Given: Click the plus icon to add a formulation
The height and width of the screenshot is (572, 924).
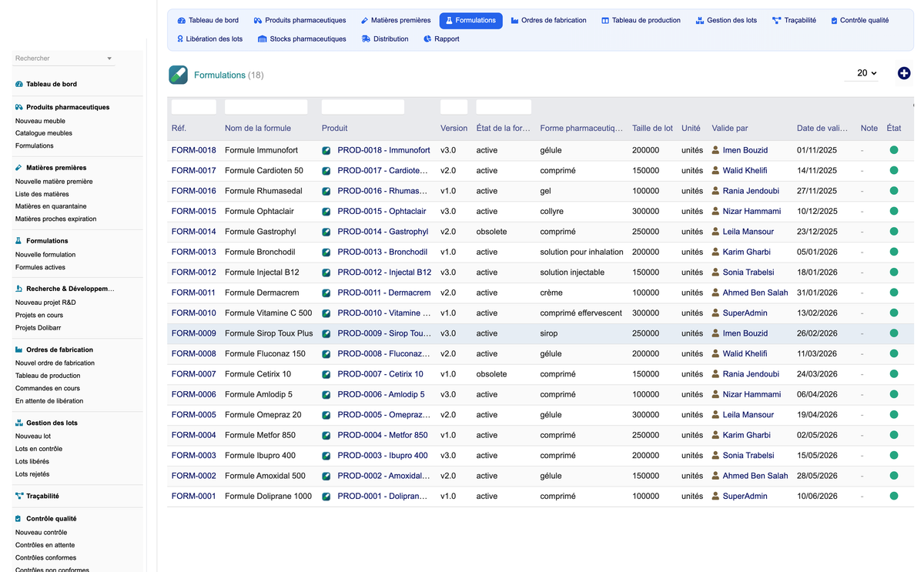Looking at the screenshot, I should pos(904,73).
